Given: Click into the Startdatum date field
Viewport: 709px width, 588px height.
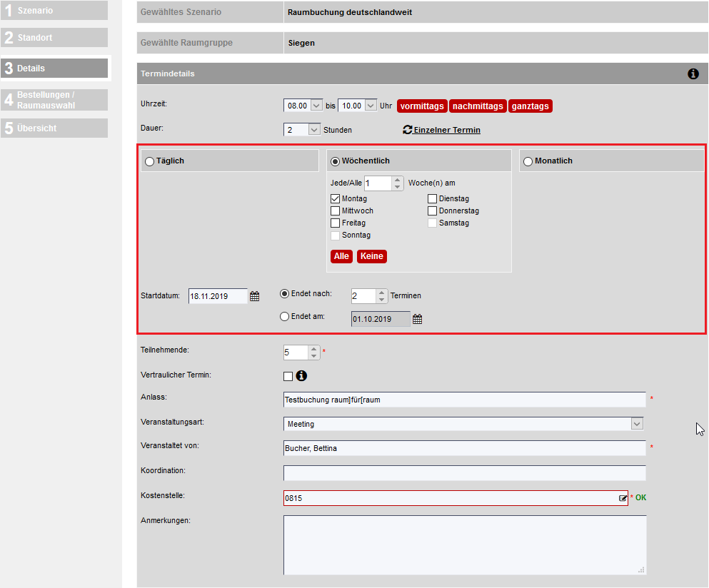Looking at the screenshot, I should 218,296.
